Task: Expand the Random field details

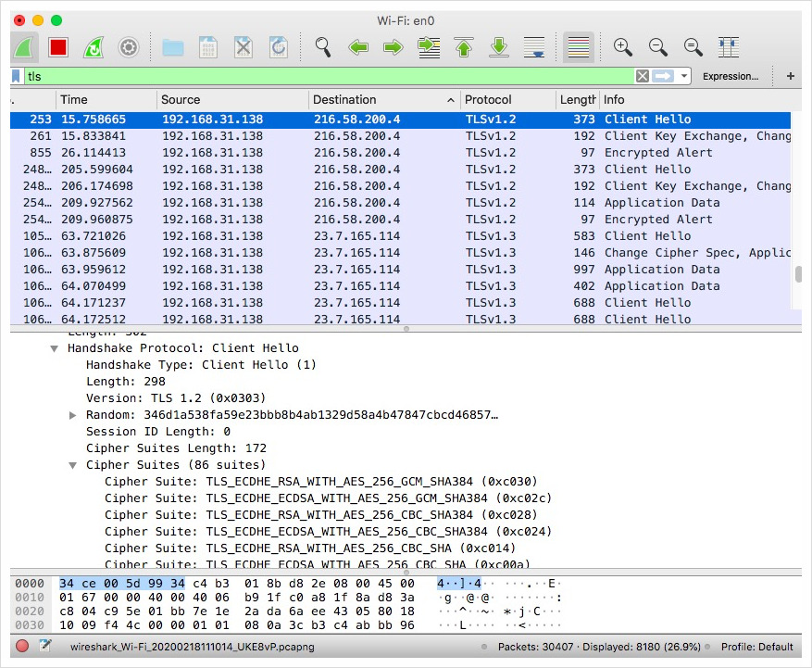Action: [73, 414]
